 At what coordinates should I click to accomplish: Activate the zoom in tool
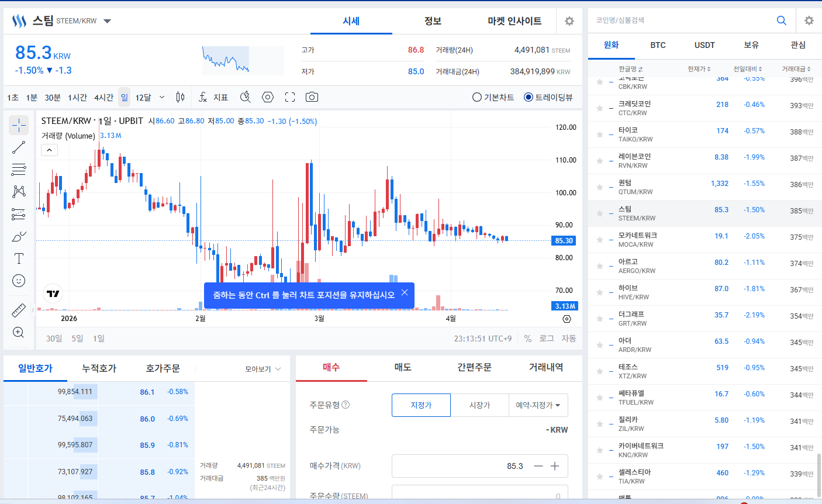pyautogui.click(x=19, y=332)
